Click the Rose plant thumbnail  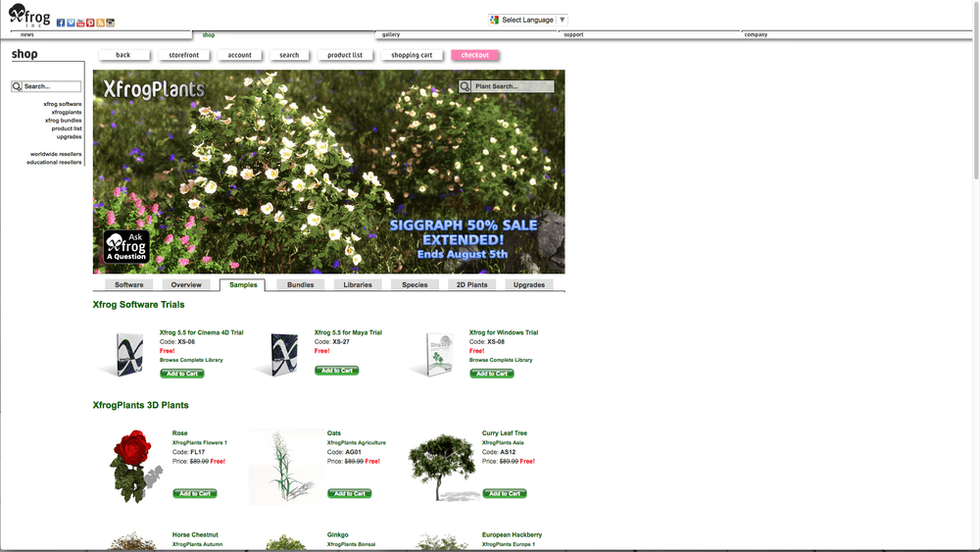point(133,467)
